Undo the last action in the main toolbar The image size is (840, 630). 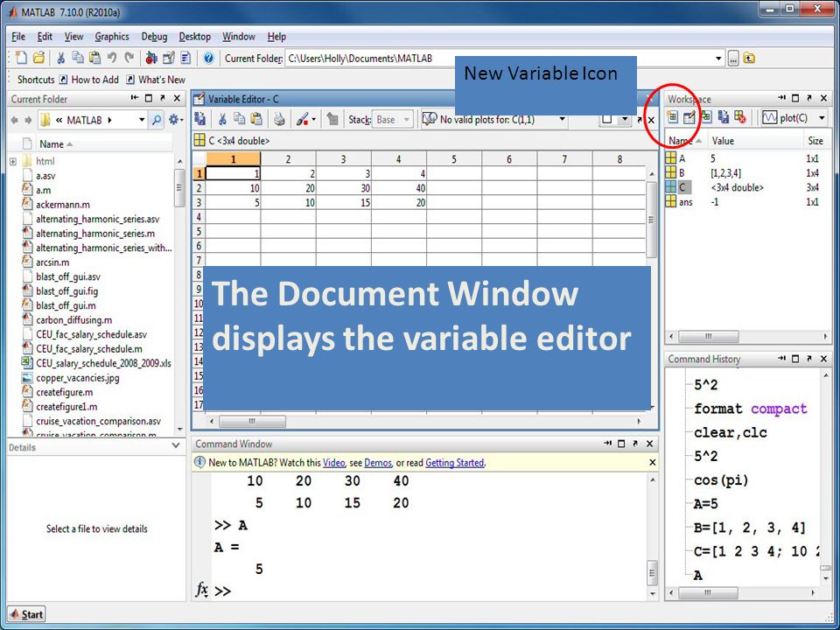point(112,58)
